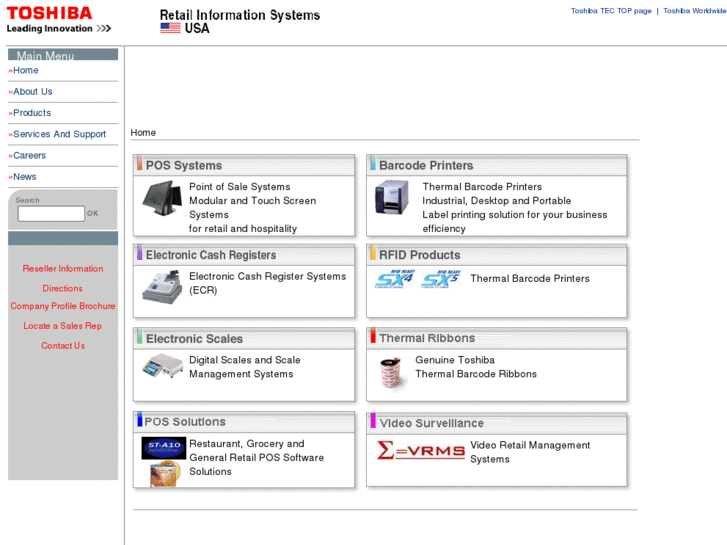Image resolution: width=727 pixels, height=545 pixels.
Task: Open the POS Solutions category heading
Action: [185, 422]
